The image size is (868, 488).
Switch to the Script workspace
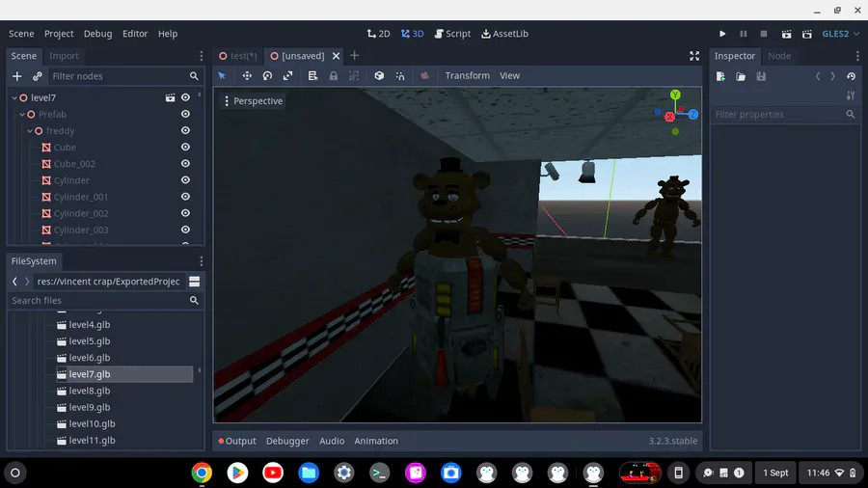tap(453, 34)
